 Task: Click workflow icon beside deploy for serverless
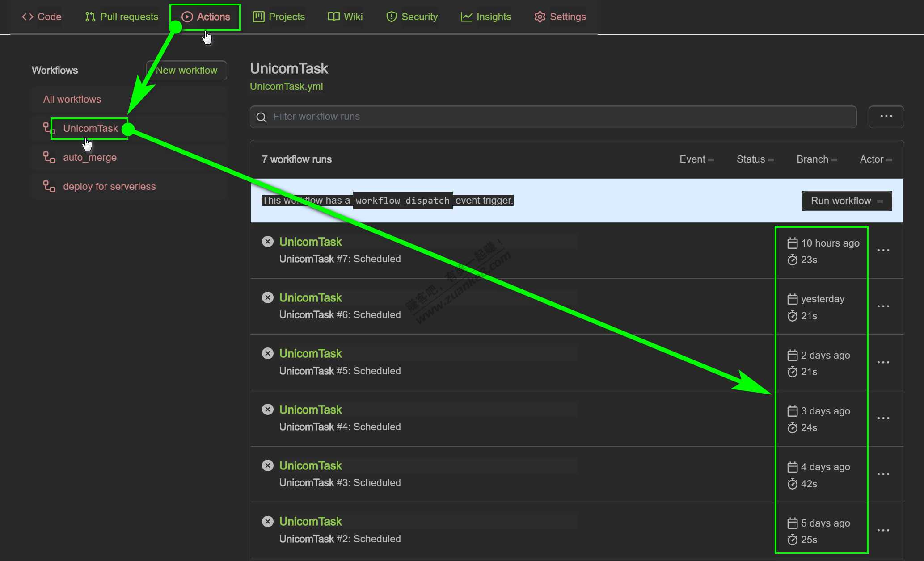pos(49,186)
